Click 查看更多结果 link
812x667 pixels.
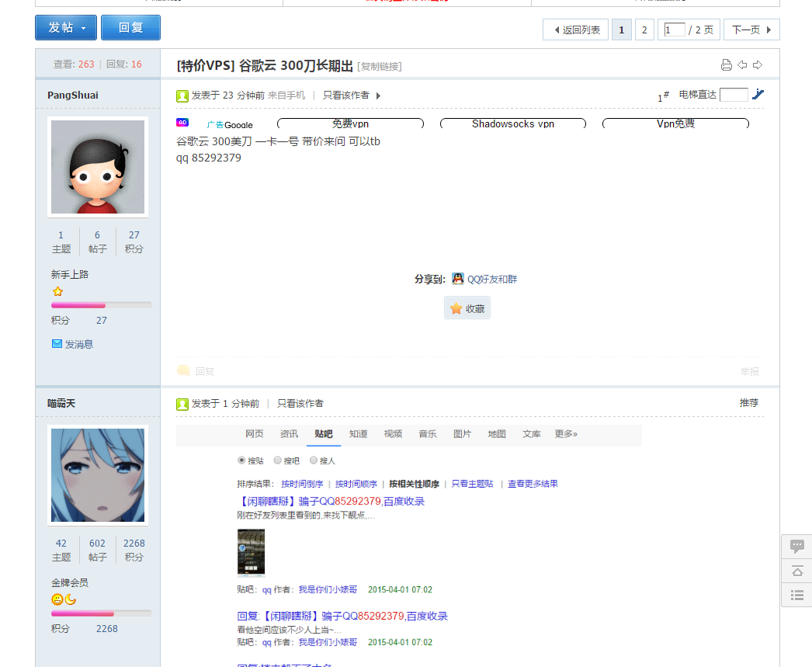[533, 484]
